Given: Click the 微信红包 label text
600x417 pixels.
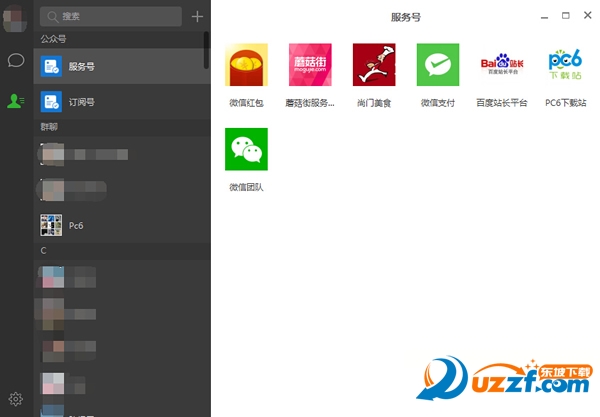Looking at the screenshot, I should (x=246, y=103).
